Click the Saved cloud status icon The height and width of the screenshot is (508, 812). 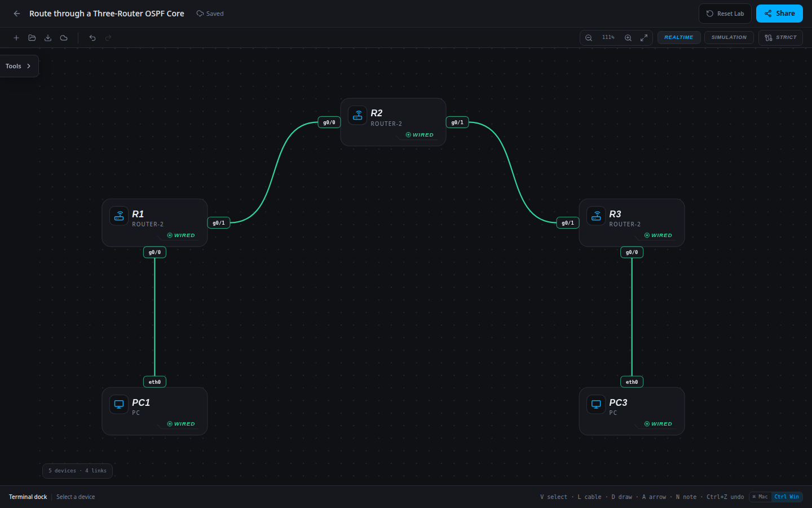[200, 14]
